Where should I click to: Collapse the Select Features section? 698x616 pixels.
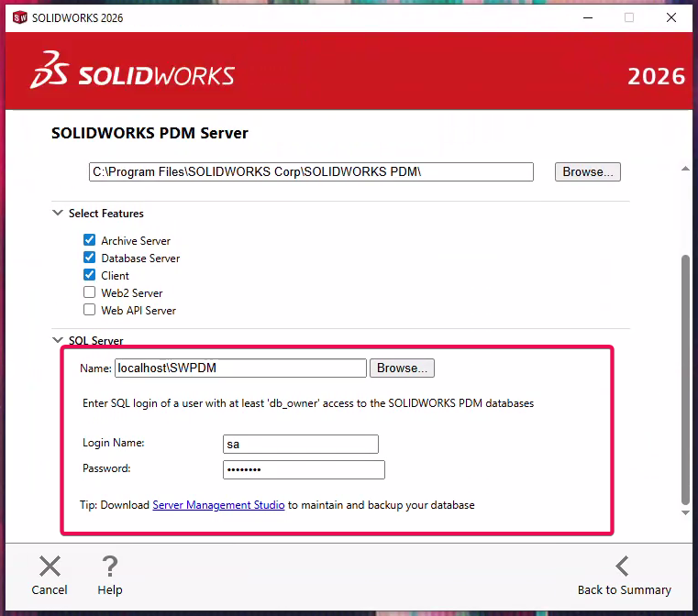tap(58, 214)
